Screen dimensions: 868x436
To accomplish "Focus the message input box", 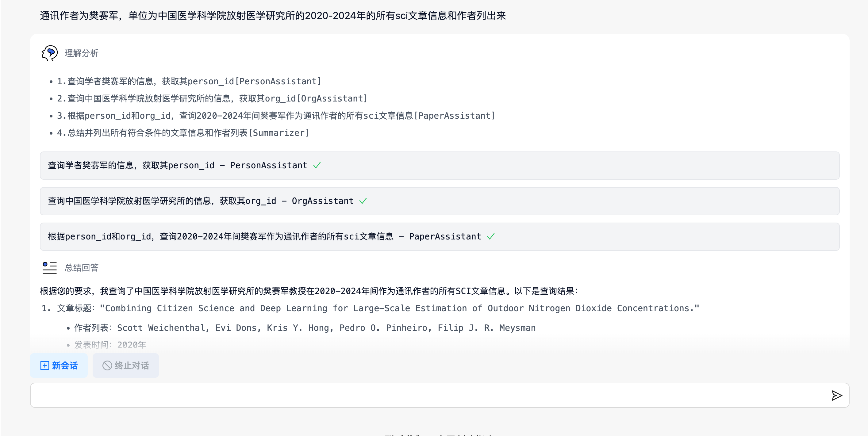I will pos(428,395).
